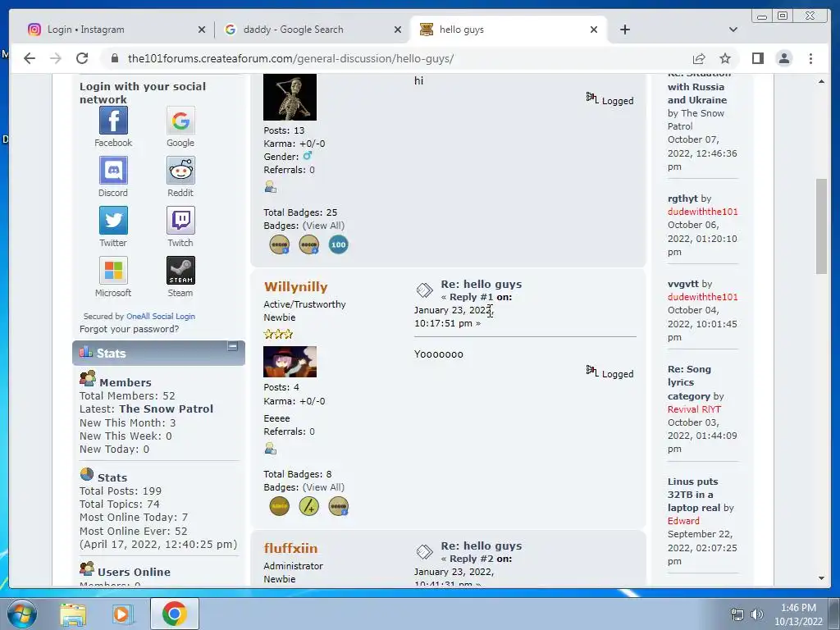
Task: Share this page icon
Action: pyautogui.click(x=699, y=58)
